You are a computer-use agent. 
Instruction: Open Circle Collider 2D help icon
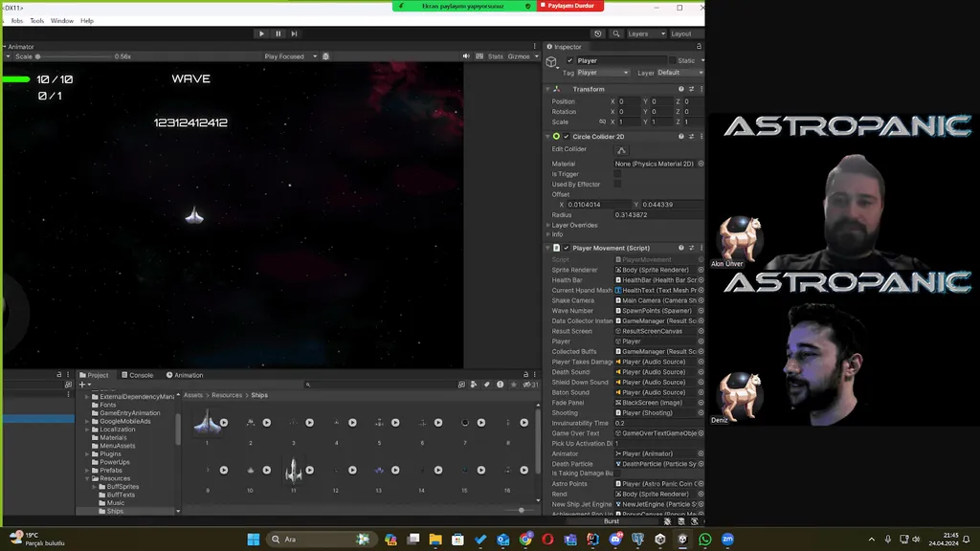click(x=681, y=136)
